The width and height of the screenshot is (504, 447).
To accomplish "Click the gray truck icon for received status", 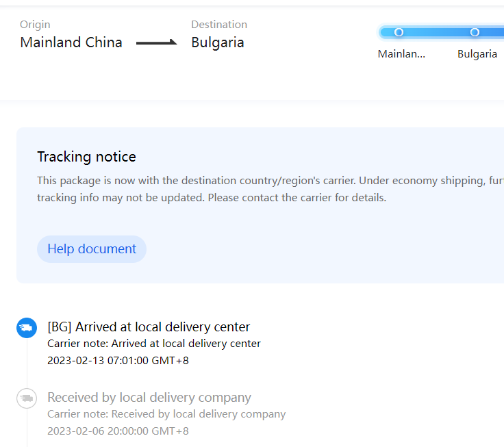I will click(27, 398).
